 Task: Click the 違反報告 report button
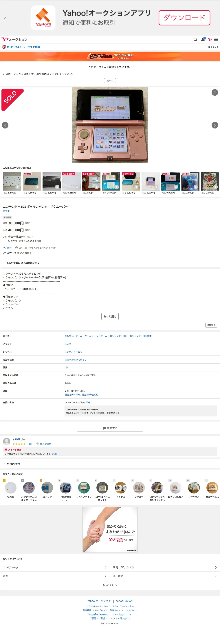(211, 325)
